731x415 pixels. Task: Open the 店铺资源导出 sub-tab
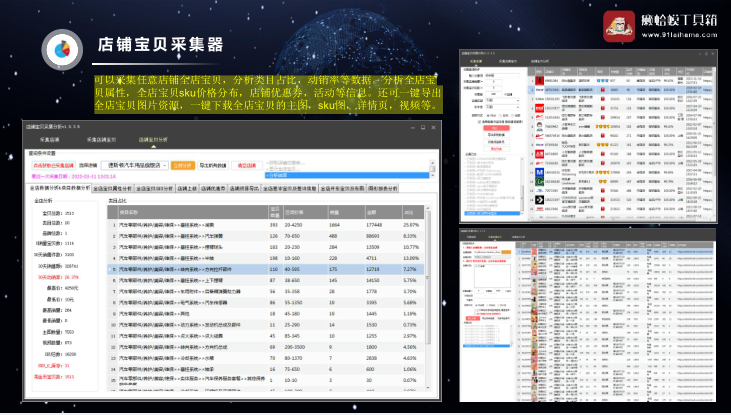(x=244, y=189)
